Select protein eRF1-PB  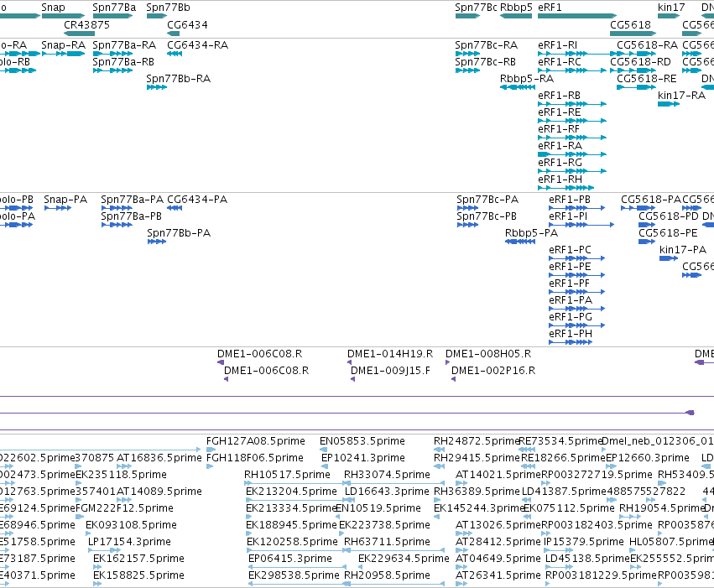[577, 208]
